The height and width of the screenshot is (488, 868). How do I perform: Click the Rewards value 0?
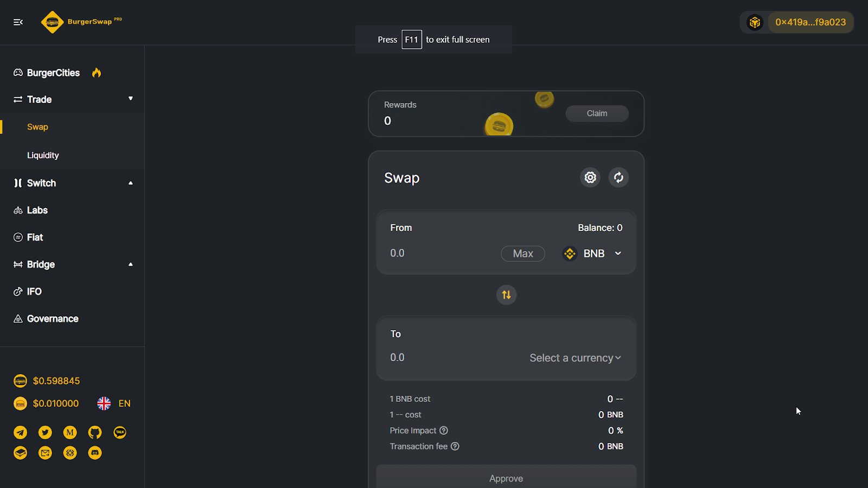[387, 121]
